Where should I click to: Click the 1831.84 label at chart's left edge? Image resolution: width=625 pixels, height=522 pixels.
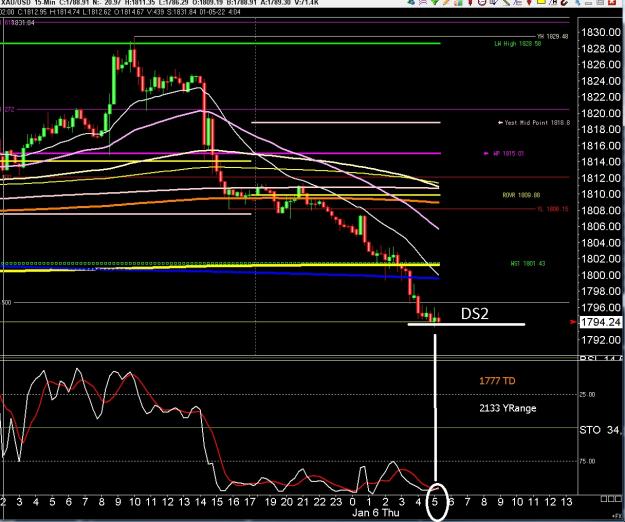point(22,23)
